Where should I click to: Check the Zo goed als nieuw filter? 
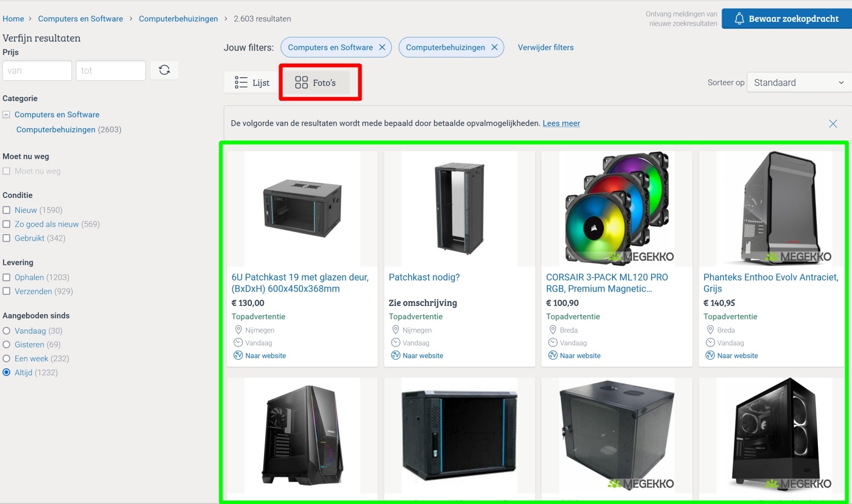pos(6,224)
